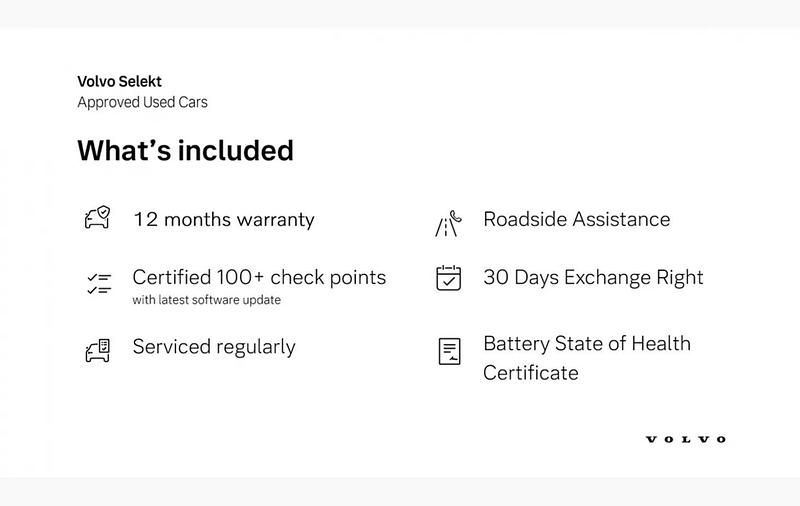The height and width of the screenshot is (506, 800).
Task: Click the gray strip at top
Action: point(400,13)
